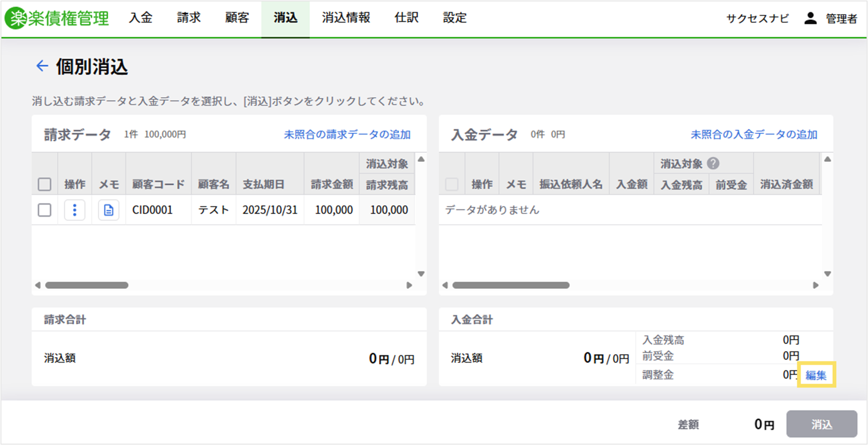The width and height of the screenshot is (868, 445).
Task: Click the 楽楽債権管理 logo
Action: (57, 18)
